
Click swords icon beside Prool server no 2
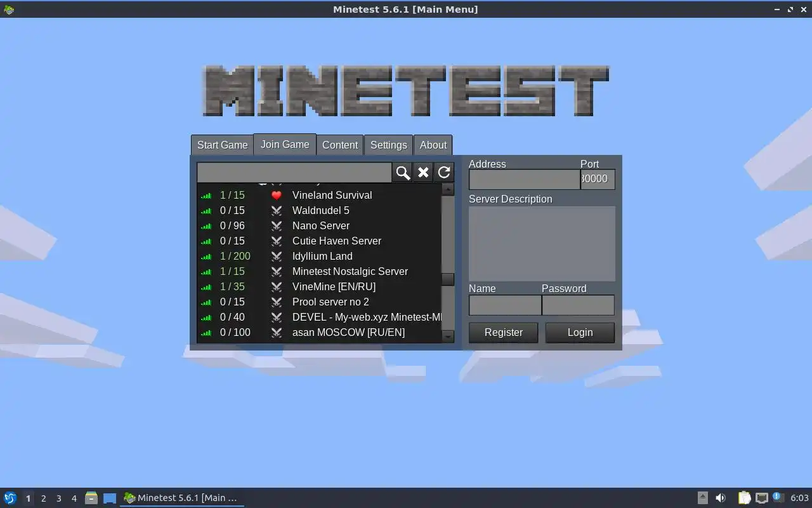click(x=277, y=302)
